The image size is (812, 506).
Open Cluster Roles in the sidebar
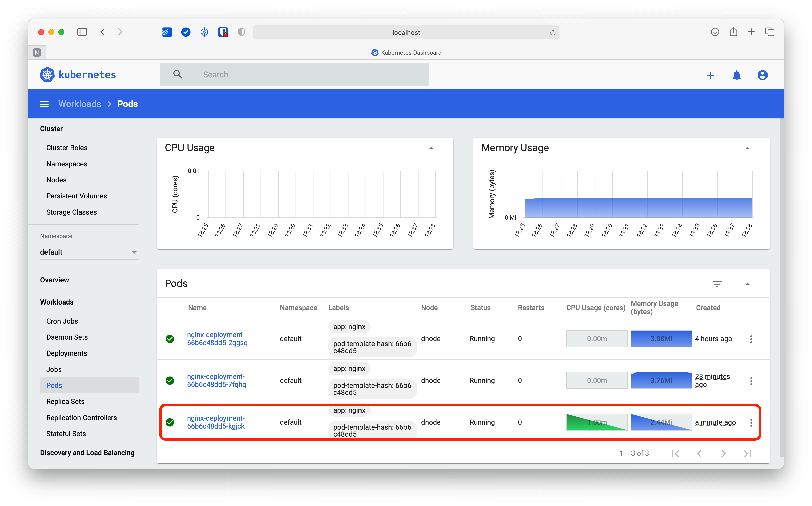coord(67,148)
